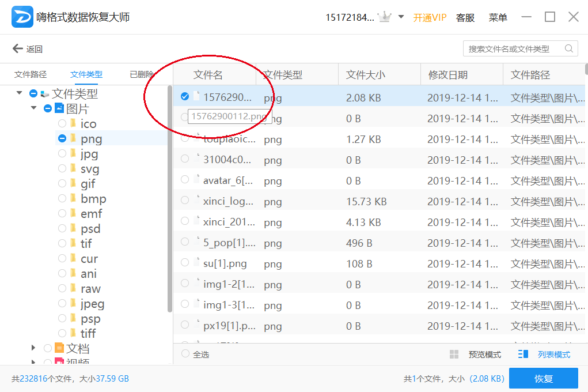
Task: Click the preview mode grid icon
Action: click(x=454, y=354)
